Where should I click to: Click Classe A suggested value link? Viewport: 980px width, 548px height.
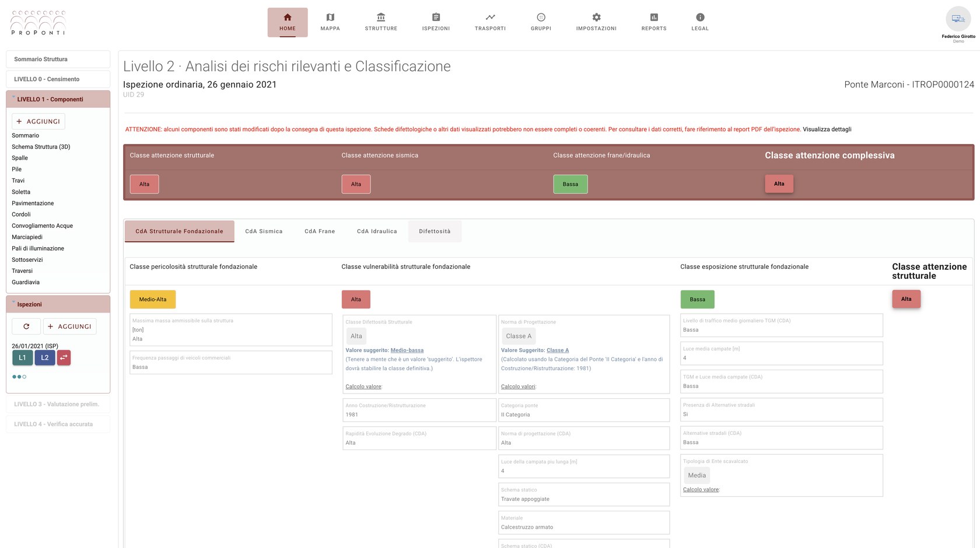[x=558, y=350]
